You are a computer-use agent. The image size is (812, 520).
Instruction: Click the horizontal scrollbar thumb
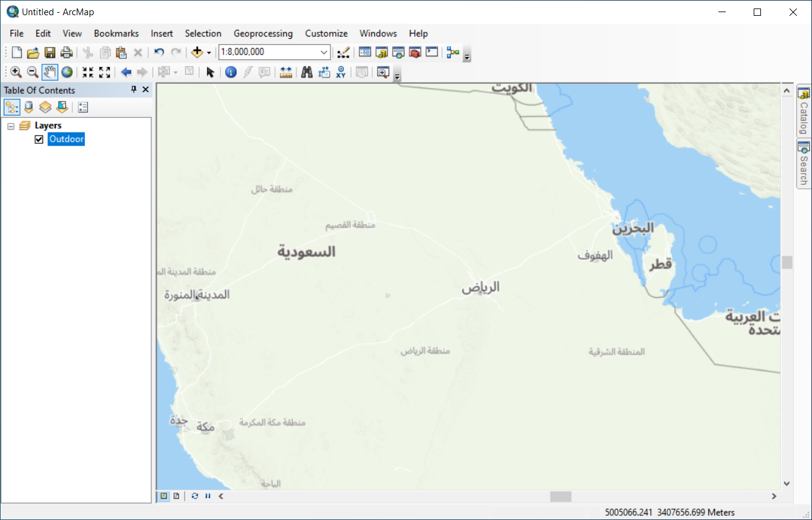point(560,496)
